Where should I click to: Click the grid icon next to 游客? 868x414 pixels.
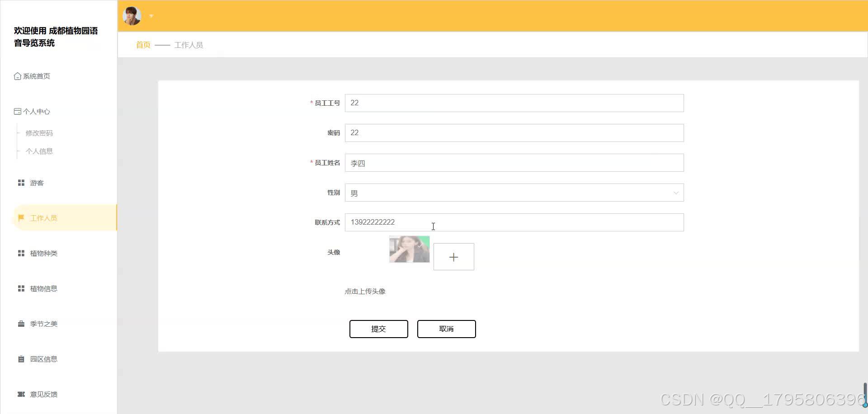21,183
